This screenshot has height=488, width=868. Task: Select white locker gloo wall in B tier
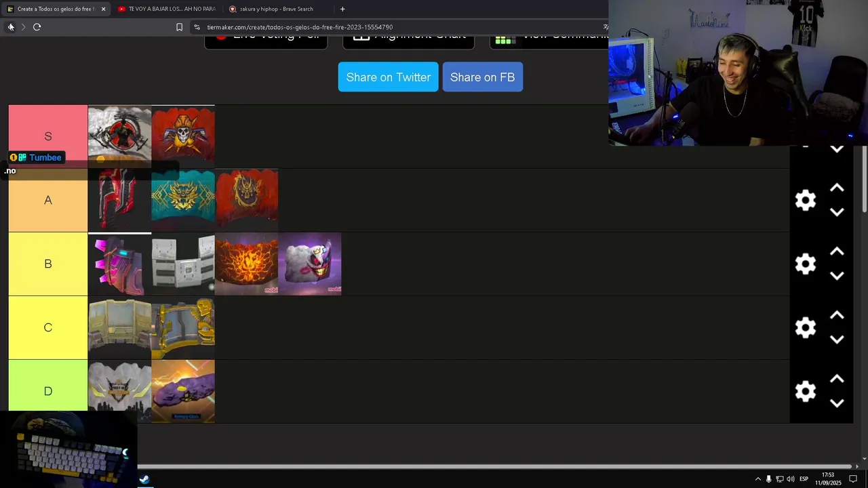183,264
